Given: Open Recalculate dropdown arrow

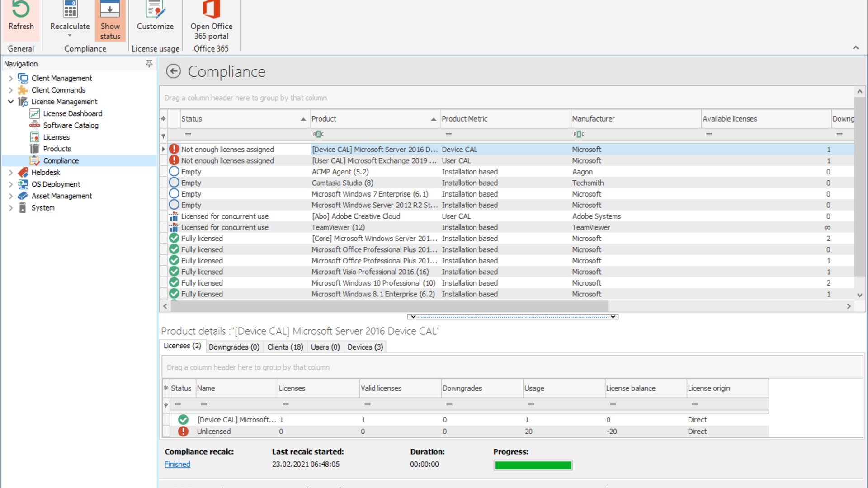Looking at the screenshot, I should point(70,36).
